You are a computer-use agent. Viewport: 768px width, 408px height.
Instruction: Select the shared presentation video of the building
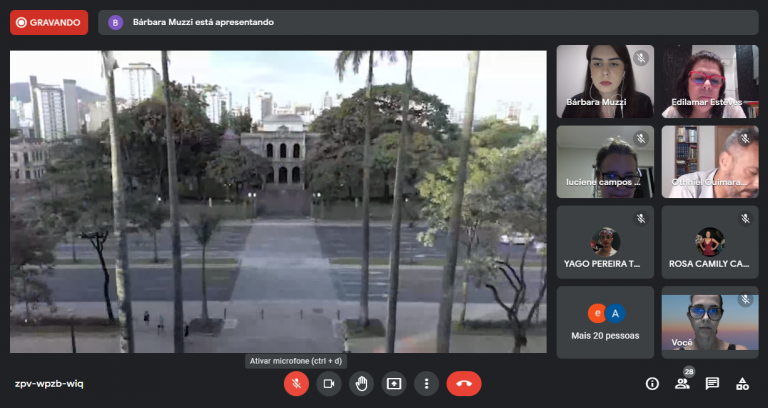tap(278, 202)
